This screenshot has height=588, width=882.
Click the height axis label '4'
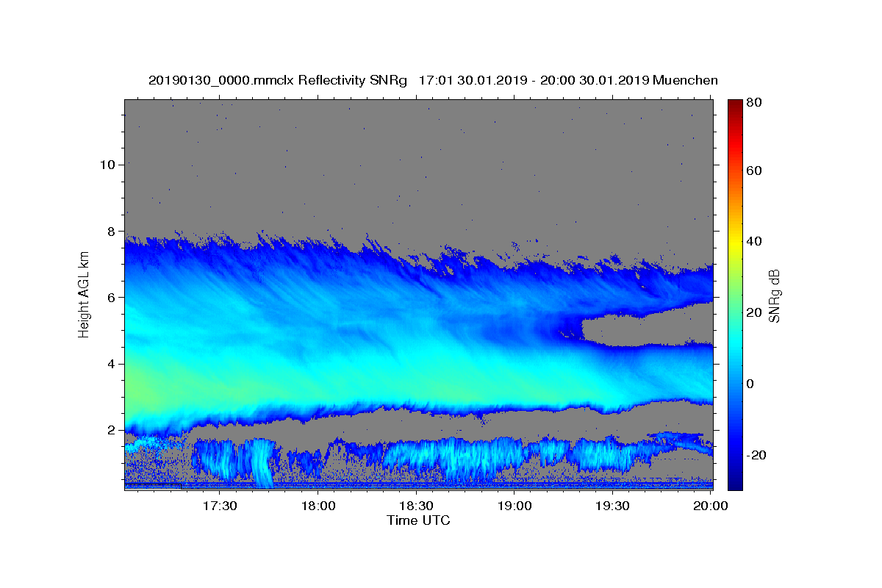111,364
